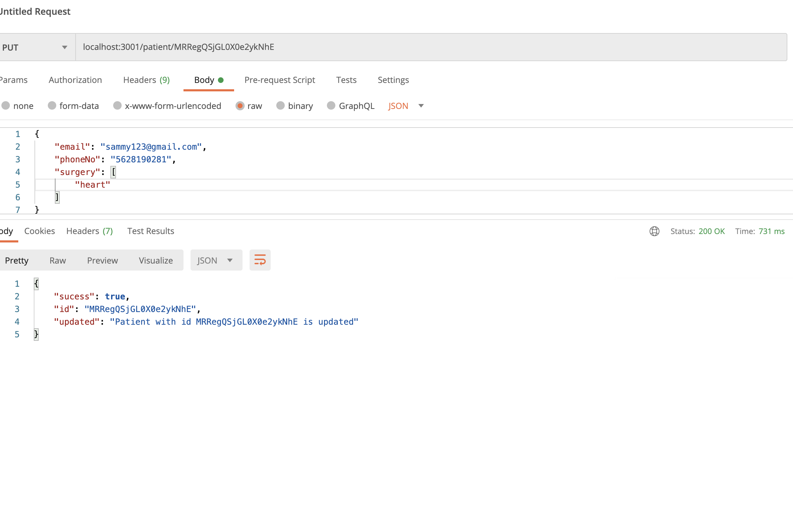Switch to the Pre-request Script tab
The width and height of the screenshot is (793, 532).
click(x=279, y=80)
